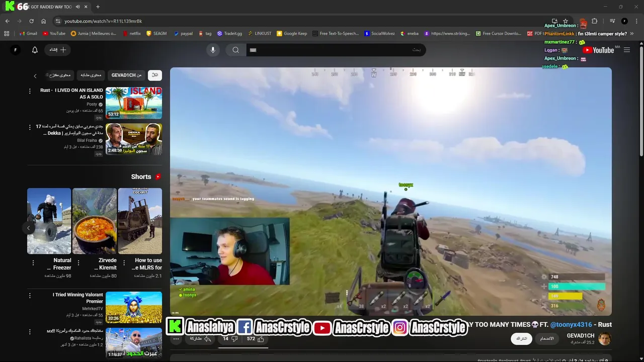Open the browser media controls icon
The height and width of the screenshot is (362, 644).
tap(612, 21)
